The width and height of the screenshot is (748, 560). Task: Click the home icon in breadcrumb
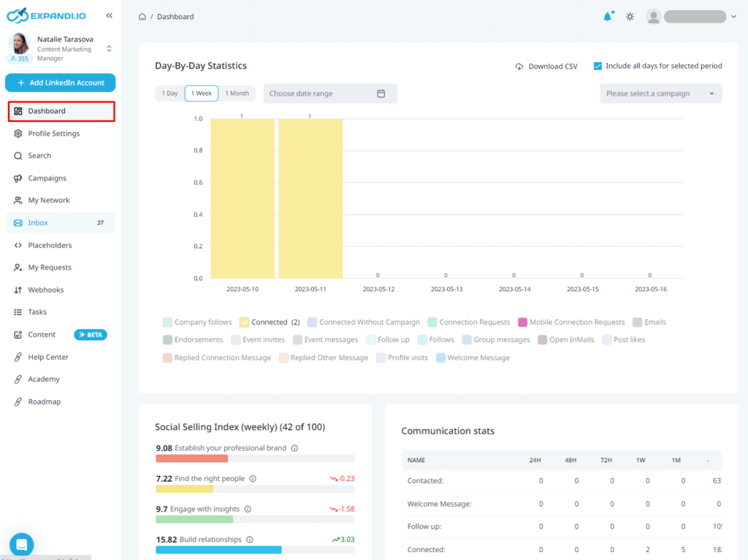(142, 17)
